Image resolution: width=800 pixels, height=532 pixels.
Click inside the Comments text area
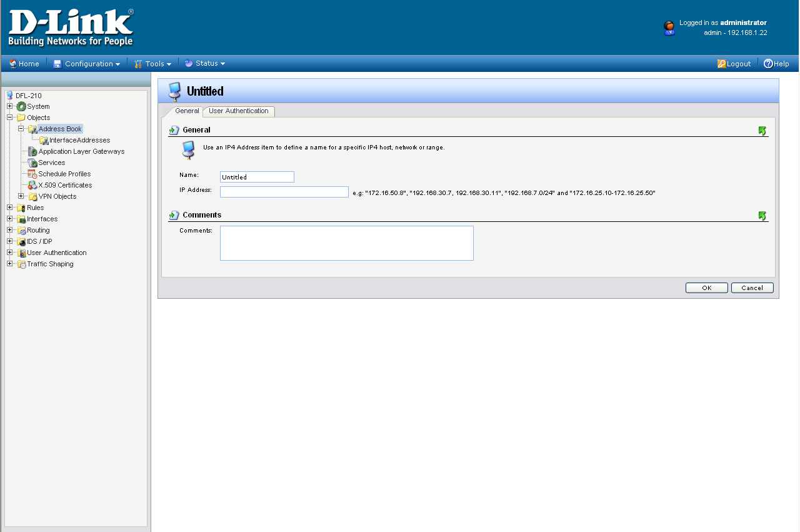(347, 243)
